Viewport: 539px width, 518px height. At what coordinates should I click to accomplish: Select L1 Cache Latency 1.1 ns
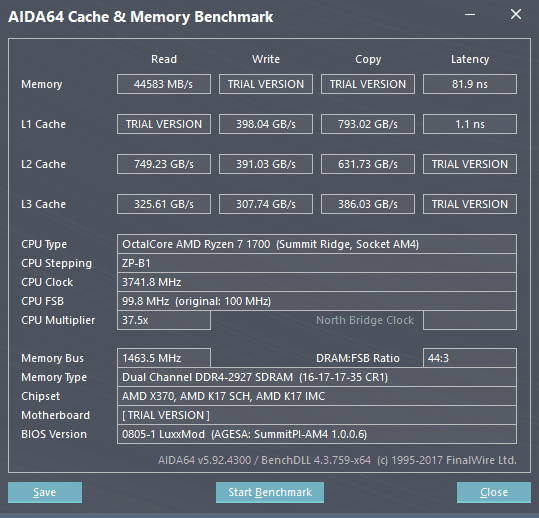pyautogui.click(x=470, y=124)
